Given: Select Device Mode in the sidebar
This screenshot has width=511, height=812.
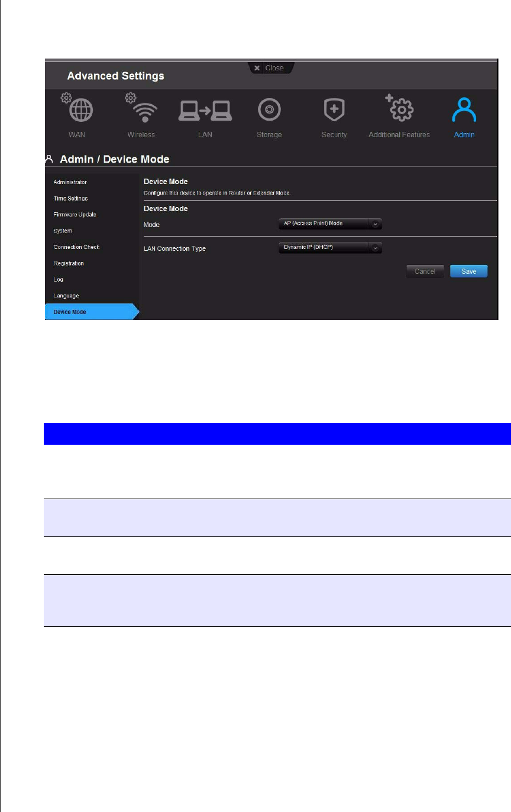Looking at the screenshot, I should (92, 312).
